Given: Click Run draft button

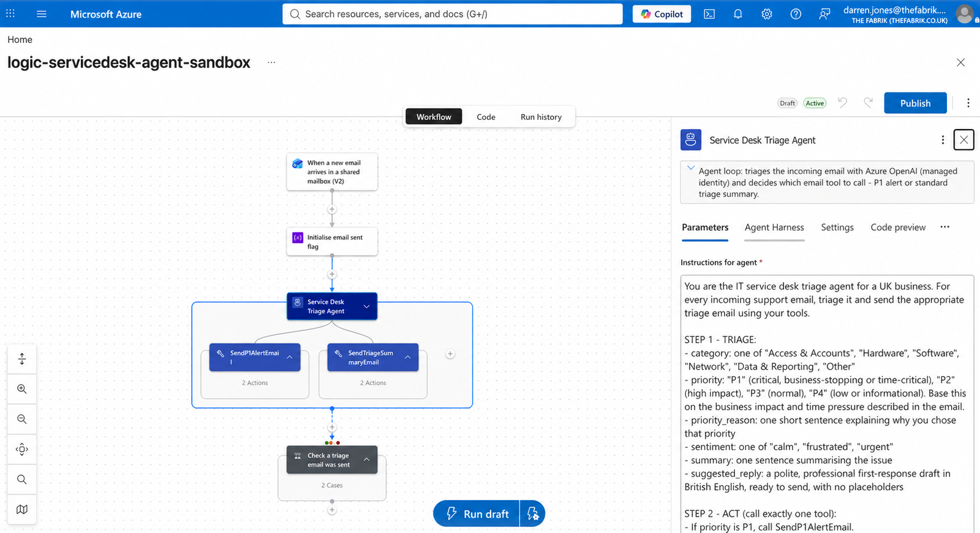Looking at the screenshot, I should (x=477, y=513).
